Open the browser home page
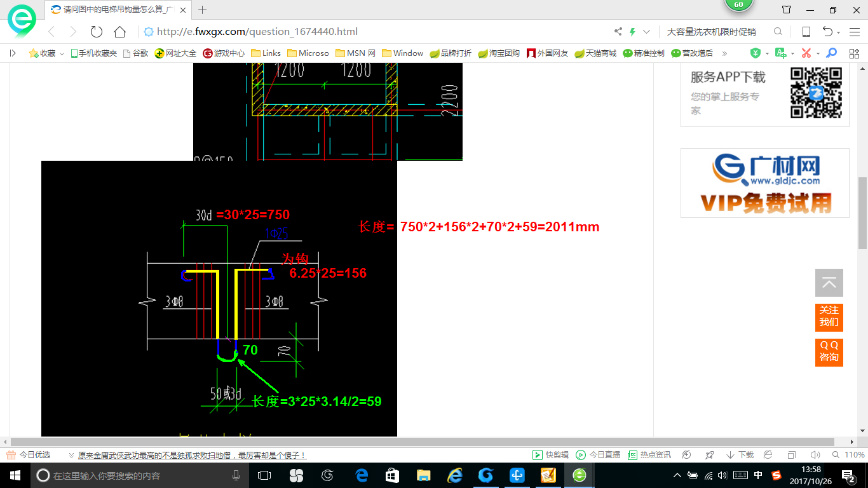Viewport: 868px width, 488px height. 119,32
